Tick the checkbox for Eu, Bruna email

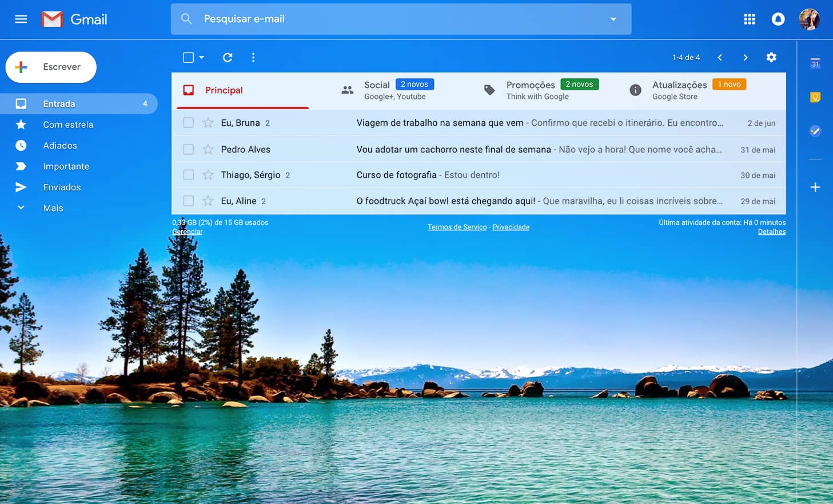pos(188,123)
